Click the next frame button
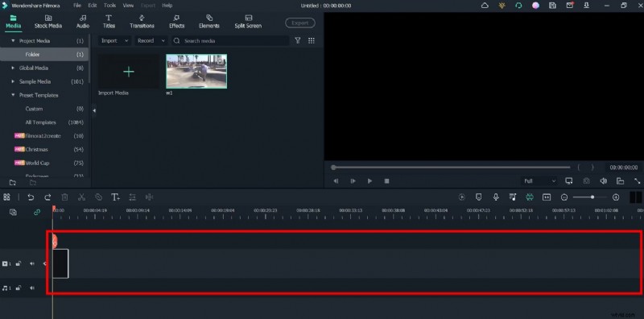The width and height of the screenshot is (644, 319). [x=353, y=181]
